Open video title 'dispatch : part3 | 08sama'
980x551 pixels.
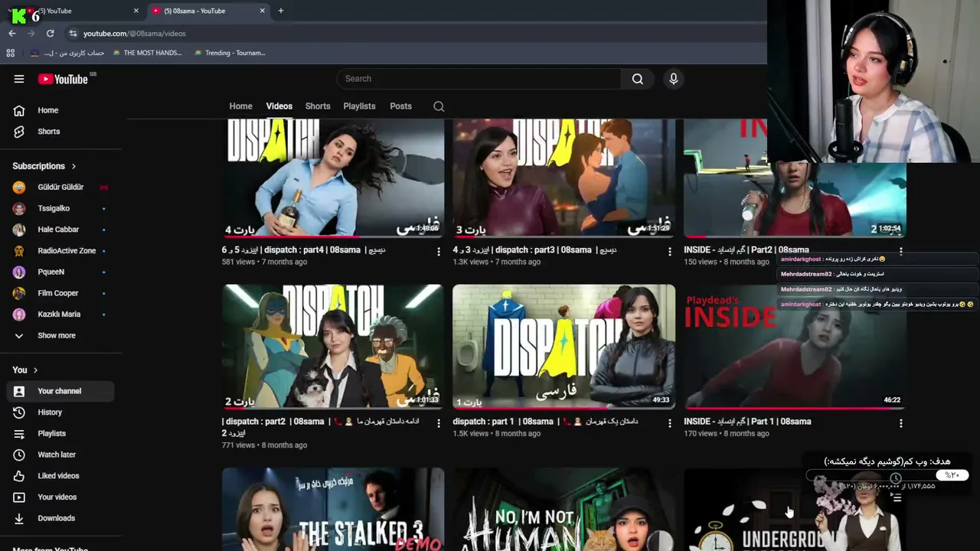click(x=534, y=250)
